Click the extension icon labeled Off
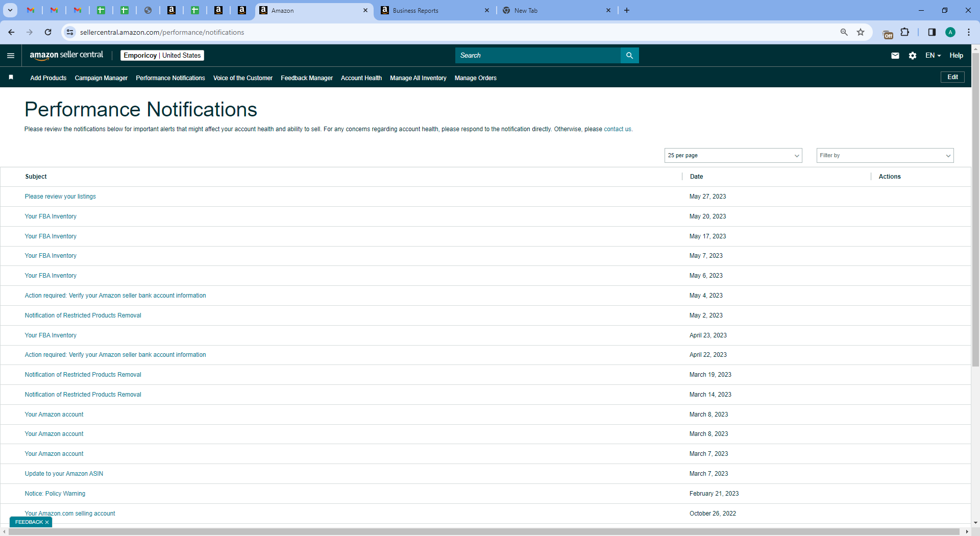Viewport: 980px width, 536px height. click(888, 34)
